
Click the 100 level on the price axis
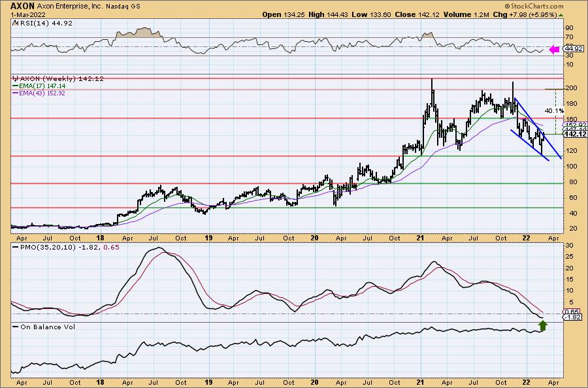(572, 166)
